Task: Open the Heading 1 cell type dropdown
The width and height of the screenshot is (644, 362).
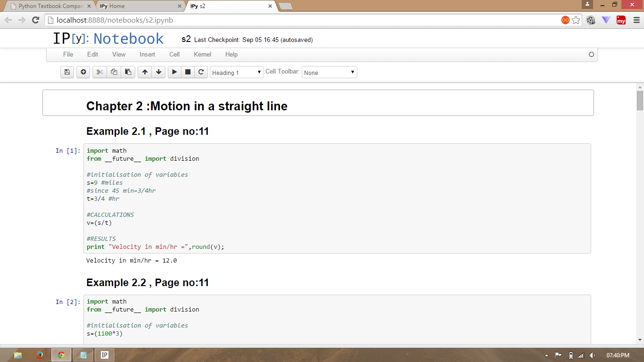Action: (x=237, y=73)
